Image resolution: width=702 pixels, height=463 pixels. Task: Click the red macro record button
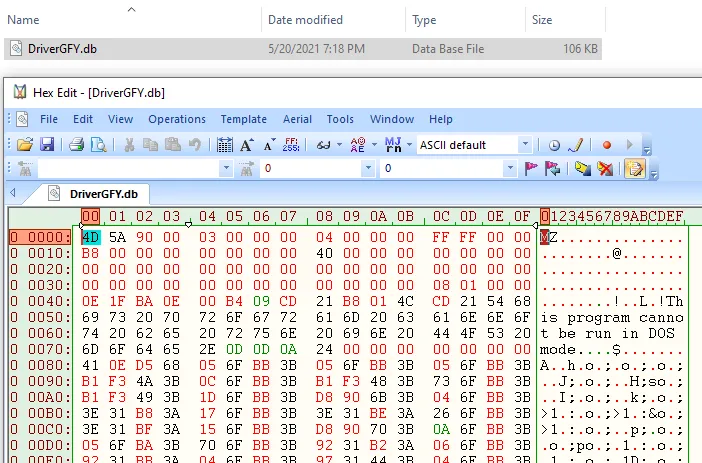pyautogui.click(x=607, y=145)
